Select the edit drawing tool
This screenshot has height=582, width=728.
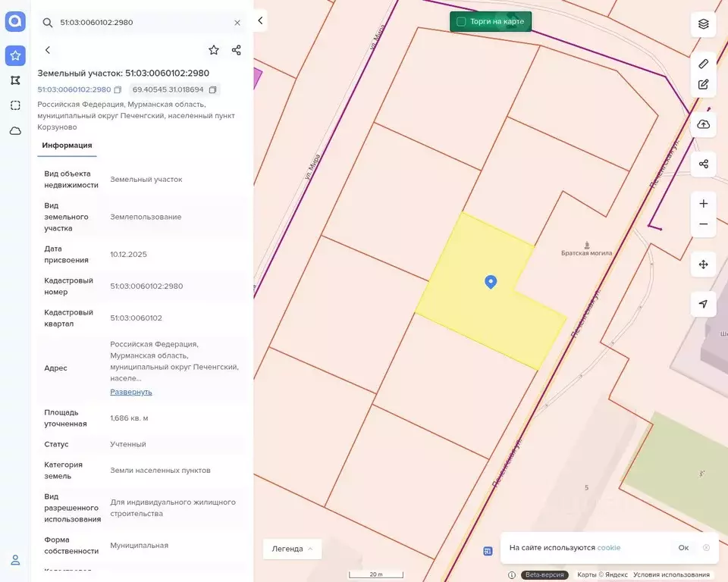pos(704,84)
